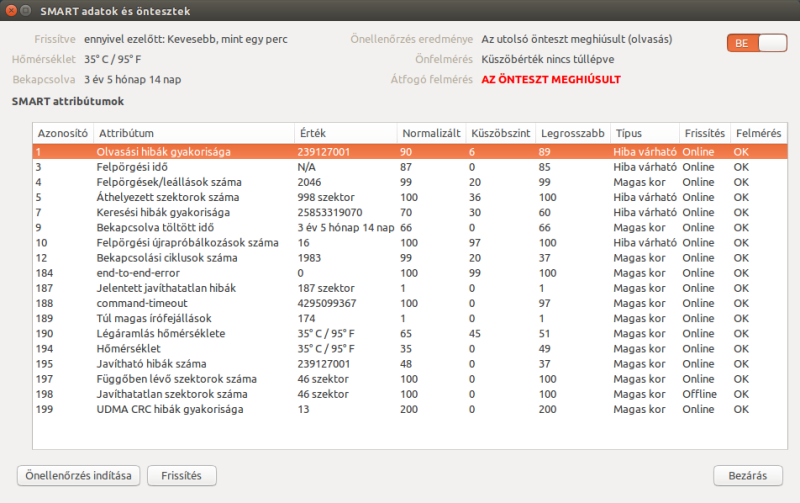800x503 pixels.
Task: Select the Javíthatatlan szektorok száma Offline row
Action: coord(410,394)
